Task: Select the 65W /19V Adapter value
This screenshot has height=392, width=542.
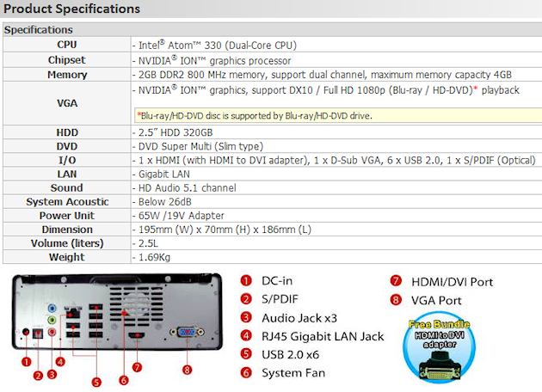Action: click(x=182, y=216)
